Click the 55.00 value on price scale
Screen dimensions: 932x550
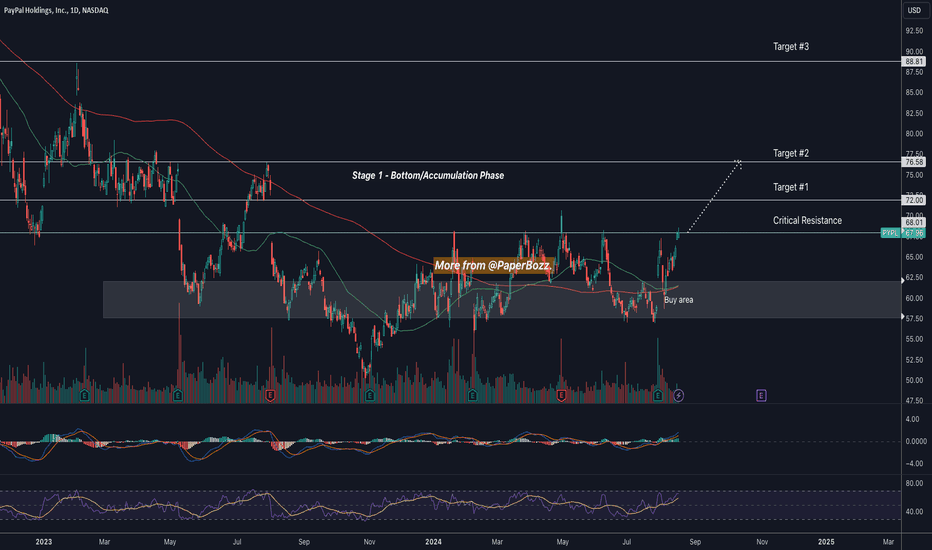(914, 339)
